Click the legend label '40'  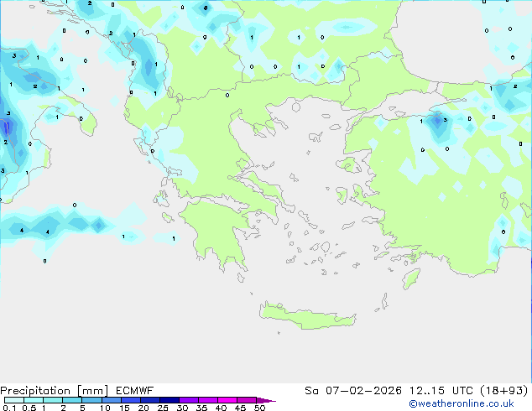click(x=221, y=408)
